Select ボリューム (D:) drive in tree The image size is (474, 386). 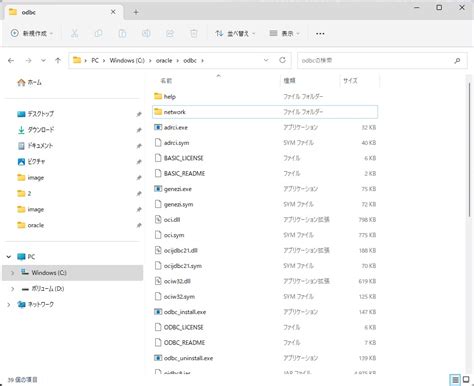[x=43, y=289]
